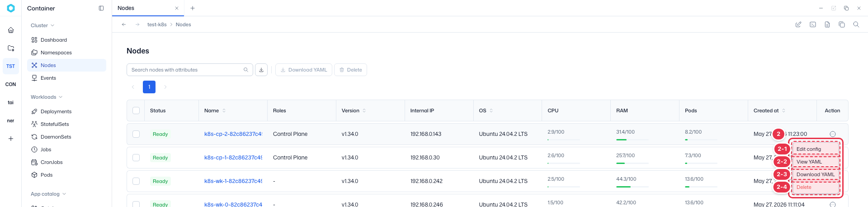The width and height of the screenshot is (868, 207).
Task: Collapse the Workloads section
Action: [47, 97]
